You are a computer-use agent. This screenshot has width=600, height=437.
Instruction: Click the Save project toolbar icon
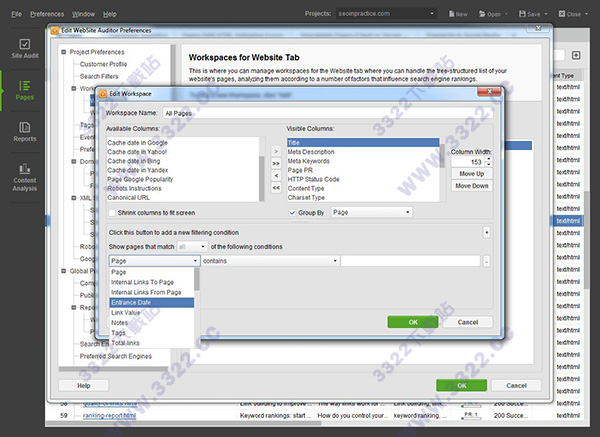pos(531,15)
